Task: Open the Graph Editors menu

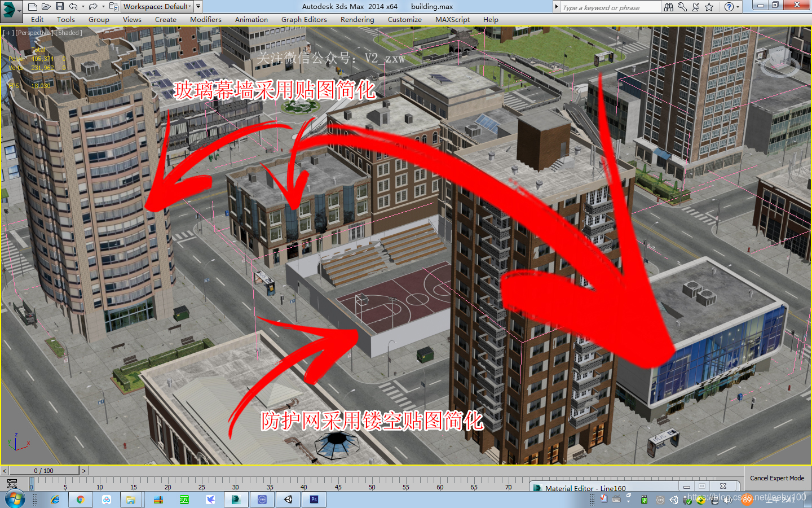Action: 304,20
